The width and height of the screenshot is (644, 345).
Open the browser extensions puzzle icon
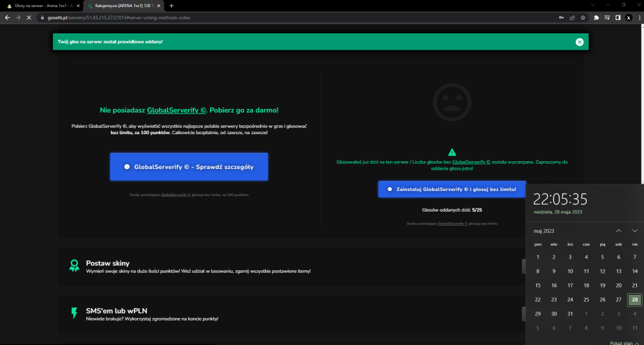596,17
